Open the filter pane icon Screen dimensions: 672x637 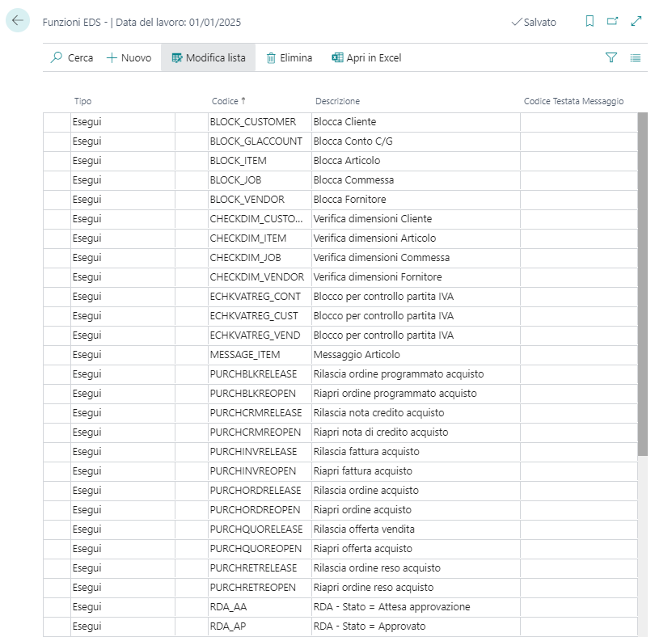[x=611, y=57]
